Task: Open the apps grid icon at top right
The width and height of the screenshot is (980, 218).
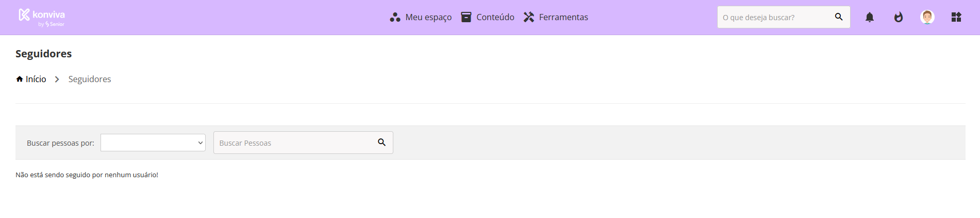Action: click(x=956, y=17)
